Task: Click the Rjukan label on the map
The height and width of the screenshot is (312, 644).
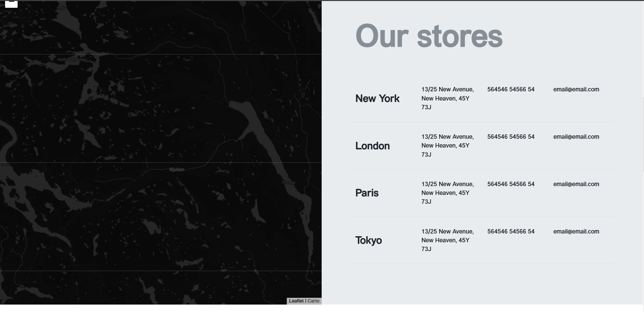Action: (177, 170)
